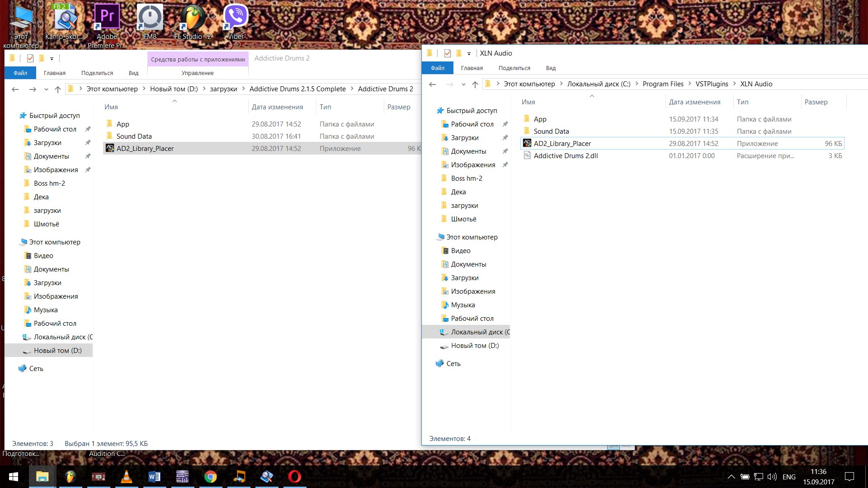Open recent locations dropdown in XLN Audio window
The image size is (868, 488).
click(463, 84)
